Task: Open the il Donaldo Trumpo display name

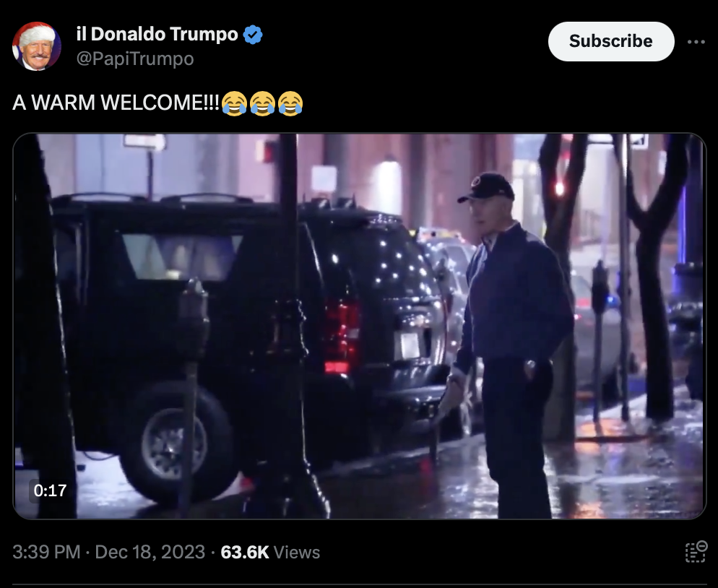Action: pos(157,35)
